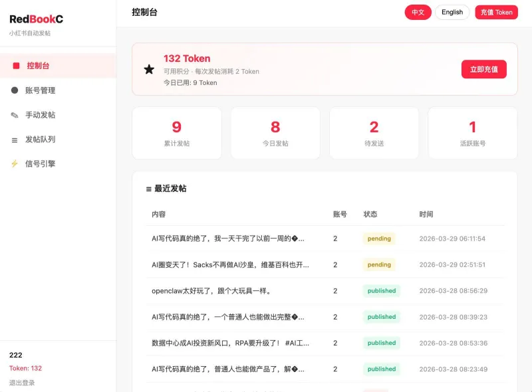Click the 待发送 stat card showing 2
Image resolution: width=532 pixels, height=392 pixels.
point(374,132)
